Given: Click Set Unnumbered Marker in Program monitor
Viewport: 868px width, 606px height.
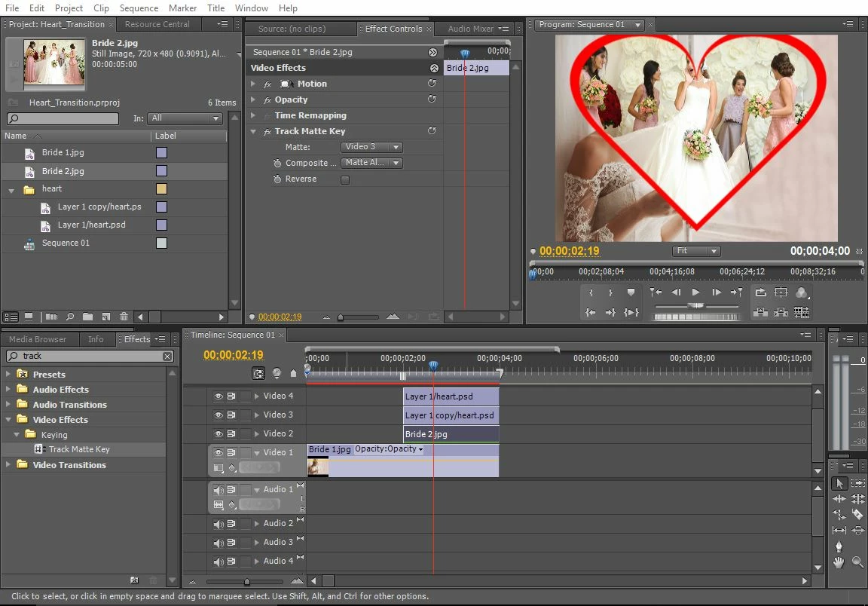Looking at the screenshot, I should pyautogui.click(x=631, y=292).
